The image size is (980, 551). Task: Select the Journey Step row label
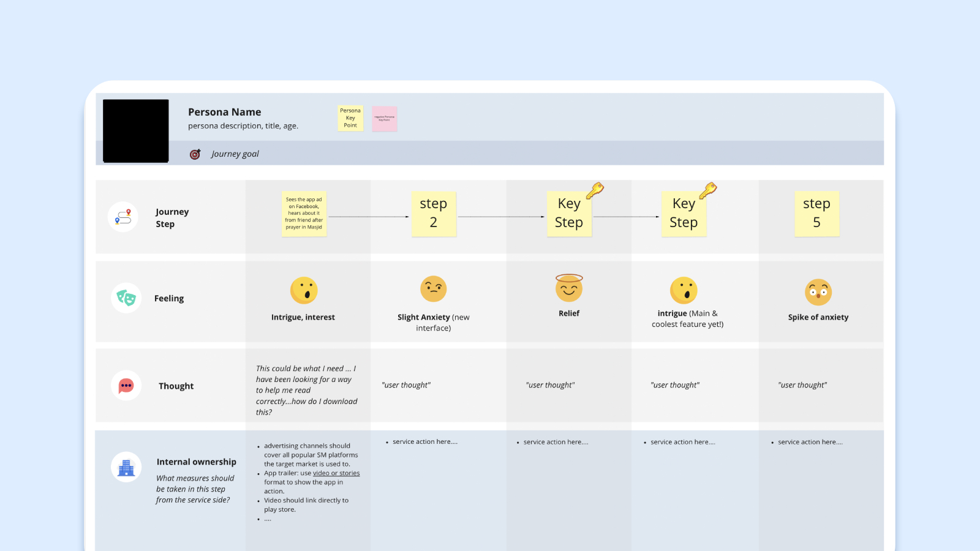172,218
